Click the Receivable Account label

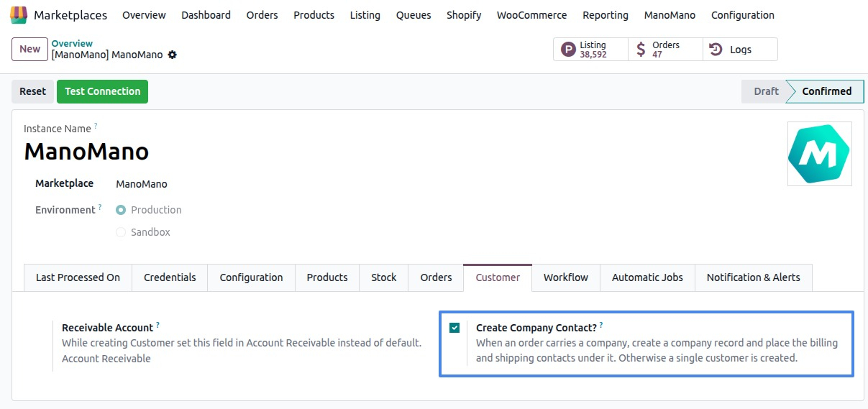(107, 328)
